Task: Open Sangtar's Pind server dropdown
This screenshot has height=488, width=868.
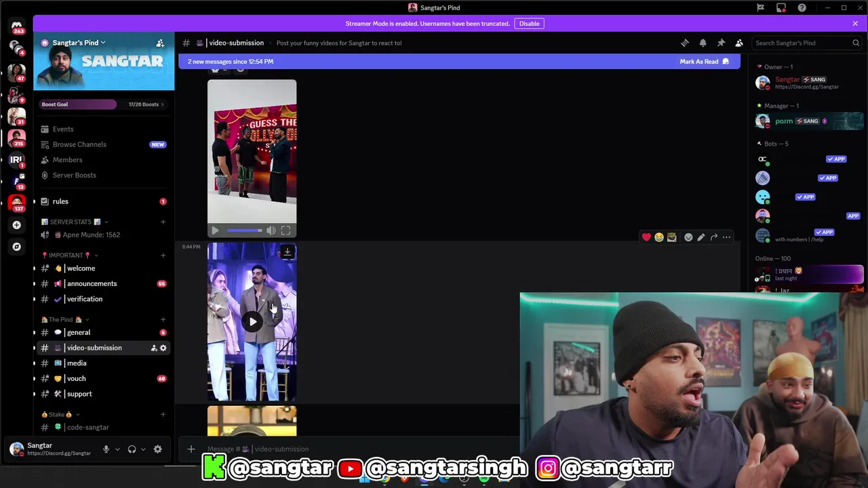Action: pyautogui.click(x=79, y=43)
